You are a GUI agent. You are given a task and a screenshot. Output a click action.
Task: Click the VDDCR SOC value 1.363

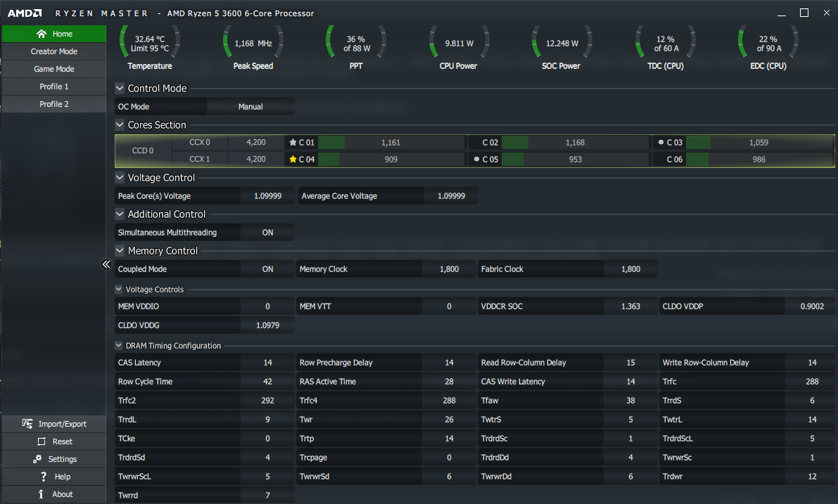tap(630, 306)
